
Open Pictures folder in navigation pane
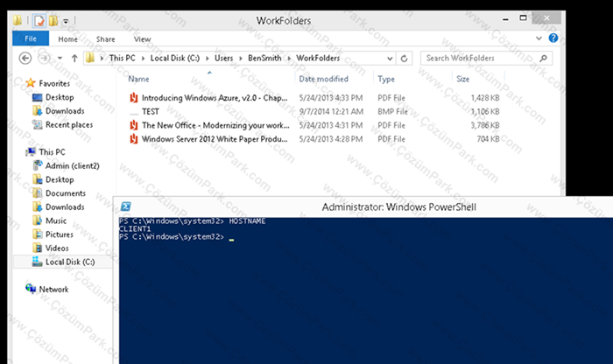60,234
